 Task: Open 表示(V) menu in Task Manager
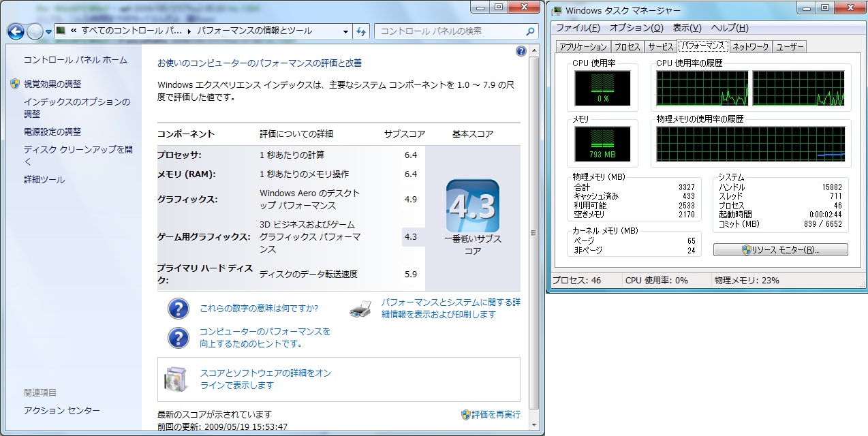pos(687,28)
